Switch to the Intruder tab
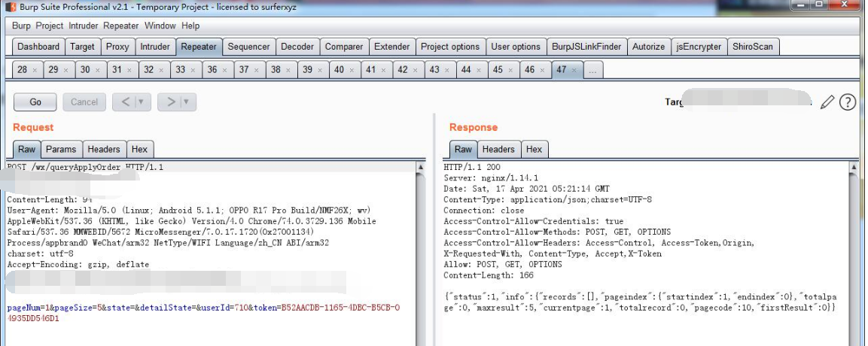 coord(155,47)
